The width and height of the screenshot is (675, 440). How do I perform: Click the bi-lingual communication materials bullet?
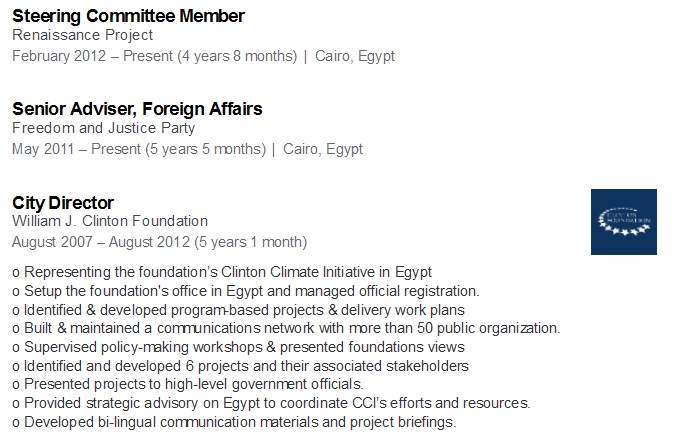(x=234, y=422)
